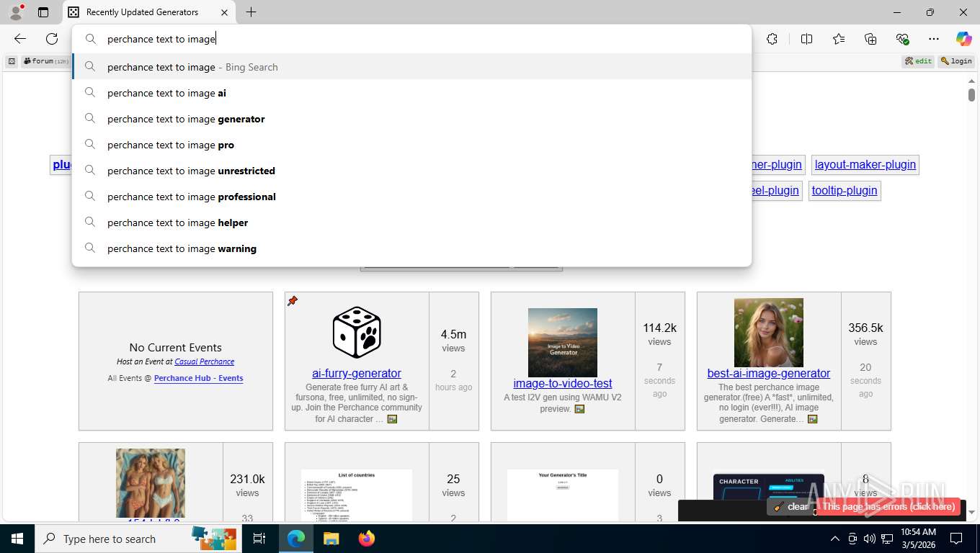Open the ai-furry-generator link
Image resolution: width=980 pixels, height=553 pixels.
(357, 373)
